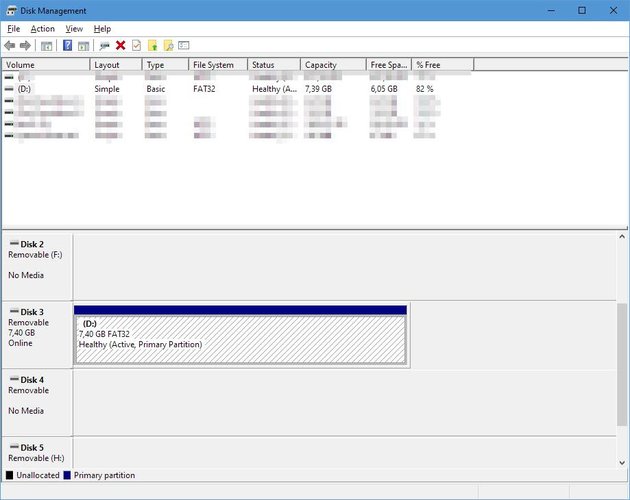Select the (D:) 7,40 GB FAT32 partition block

pyautogui.click(x=241, y=340)
